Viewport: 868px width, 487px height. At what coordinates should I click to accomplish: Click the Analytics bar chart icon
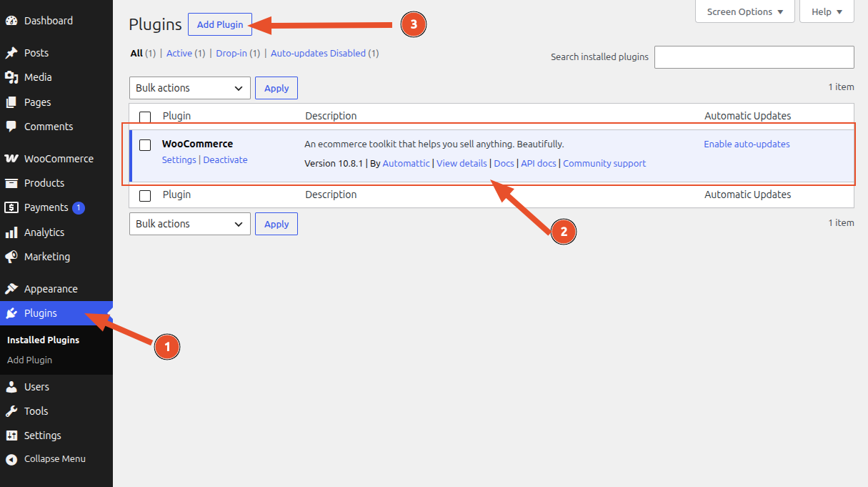(11, 232)
